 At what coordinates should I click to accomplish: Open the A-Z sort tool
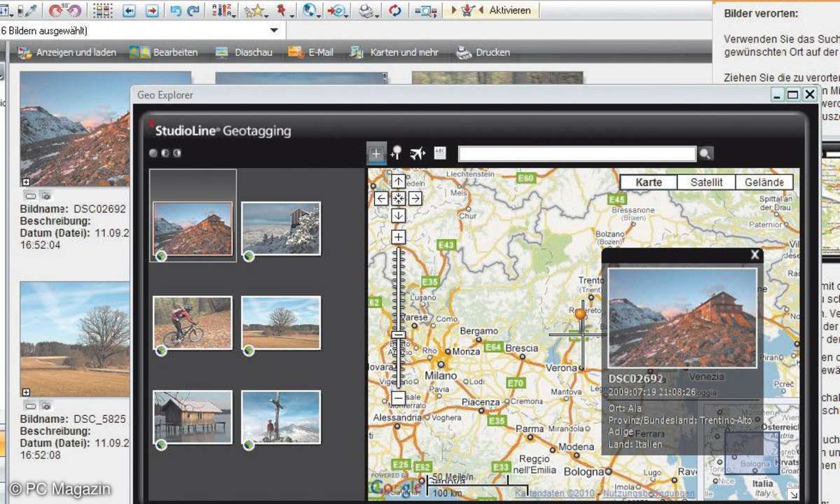221,10
